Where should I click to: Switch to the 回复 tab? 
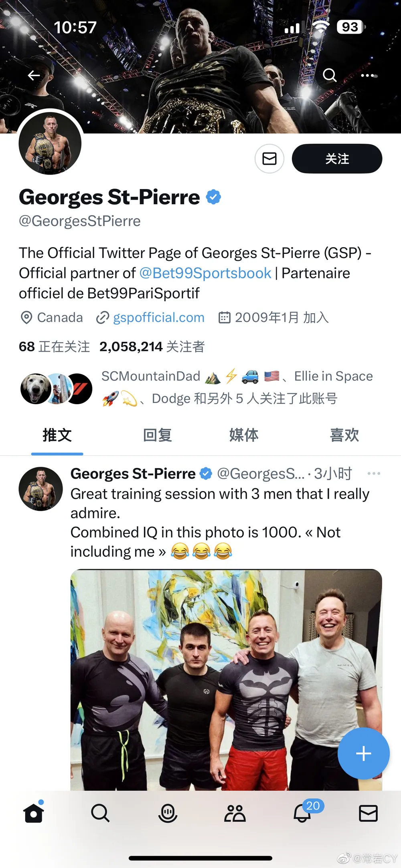coord(158,435)
